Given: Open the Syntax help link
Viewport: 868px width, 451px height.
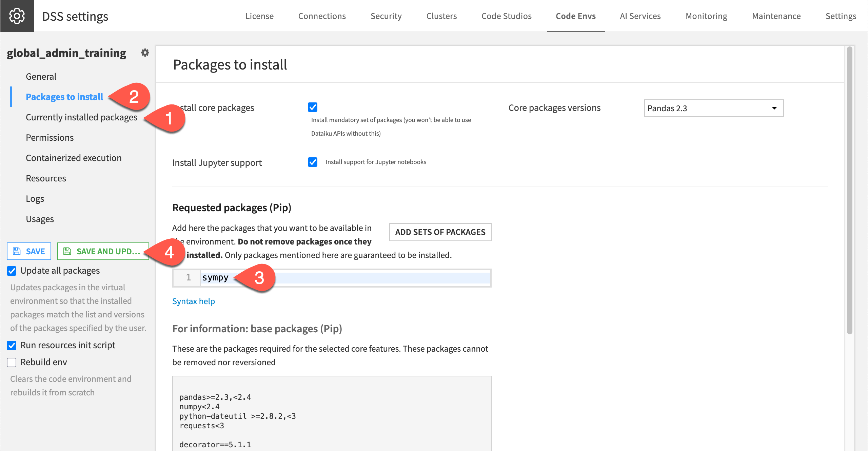Looking at the screenshot, I should click(x=193, y=301).
